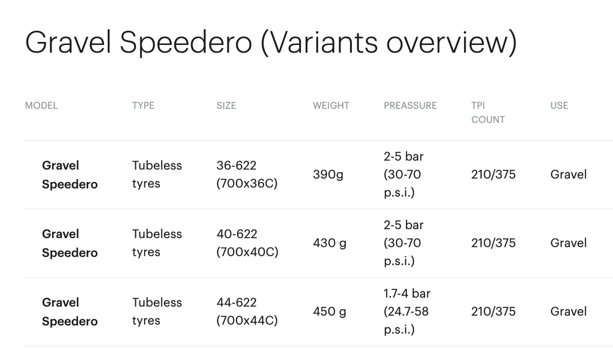Open the Gravel Speedero 36-622 model name

click(x=69, y=175)
